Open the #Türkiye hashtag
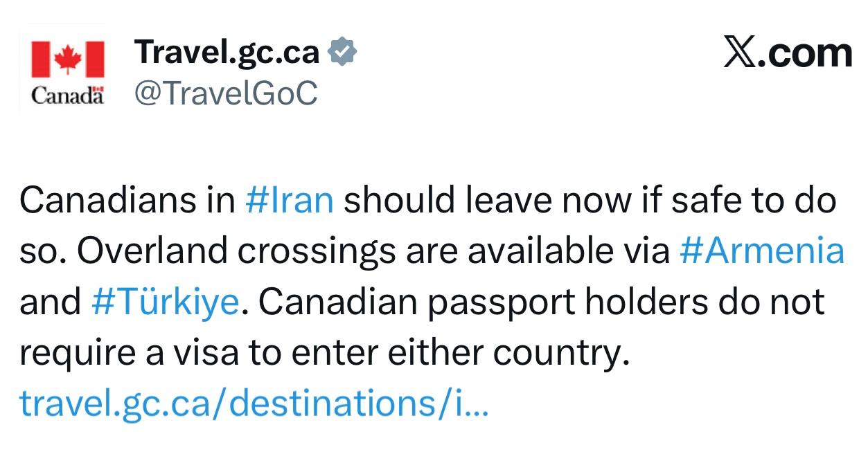Image resolution: width=868 pixels, height=472 pixels. (164, 302)
